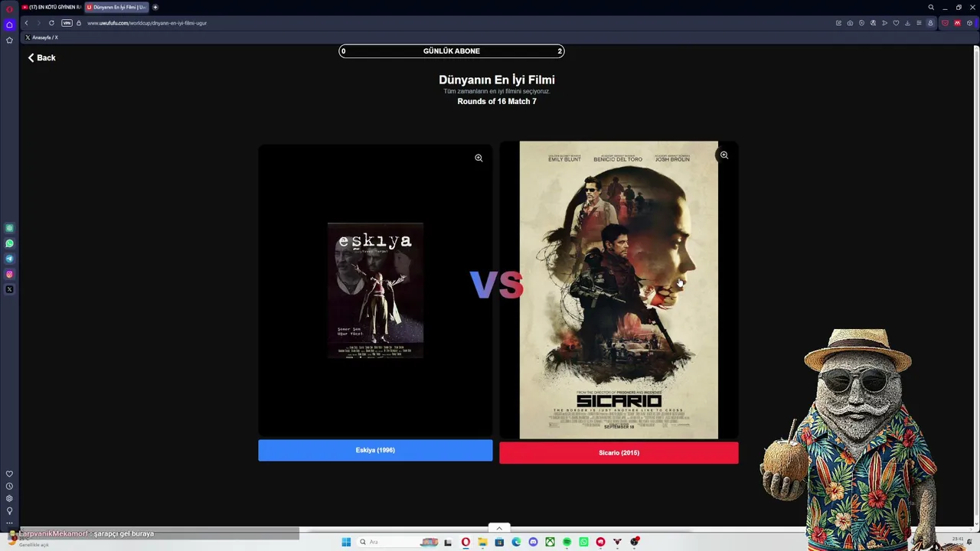Open WhatsApp in the Opera sidebar
This screenshot has width=980, height=551.
[x=9, y=243]
